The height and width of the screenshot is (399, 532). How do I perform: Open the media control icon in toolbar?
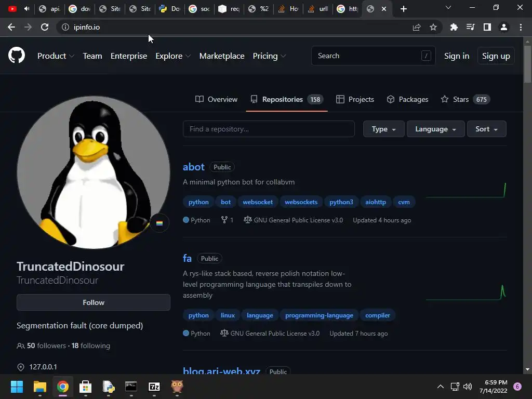(470, 27)
